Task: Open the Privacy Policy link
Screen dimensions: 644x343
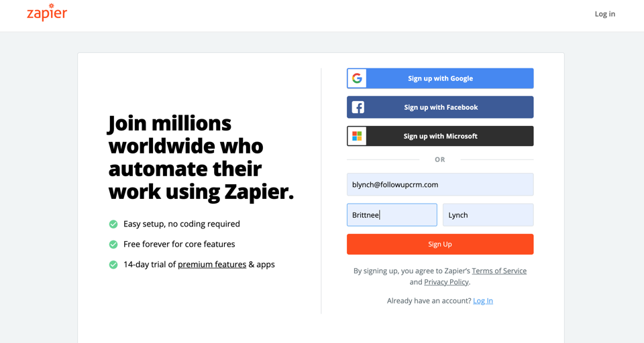Action: (446, 282)
